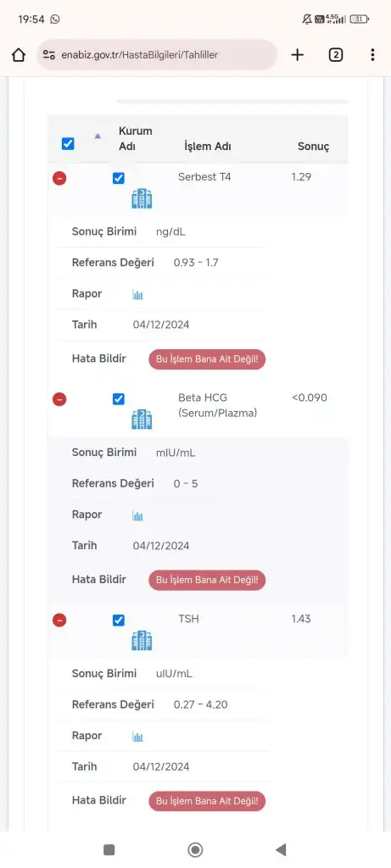Report Beta HCG with Bu İşlem Bana Ait Değil
Screen dimensions: 391x868
tap(207, 580)
